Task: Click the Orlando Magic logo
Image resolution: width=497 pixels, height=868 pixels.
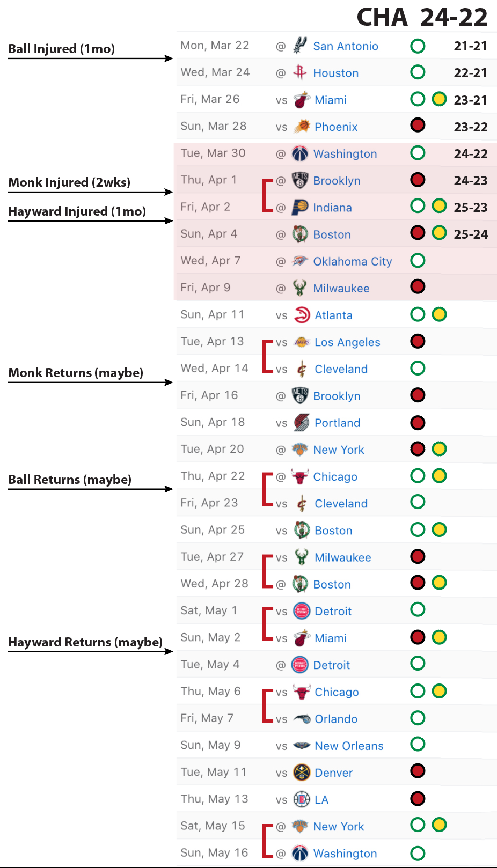Action: click(x=302, y=719)
